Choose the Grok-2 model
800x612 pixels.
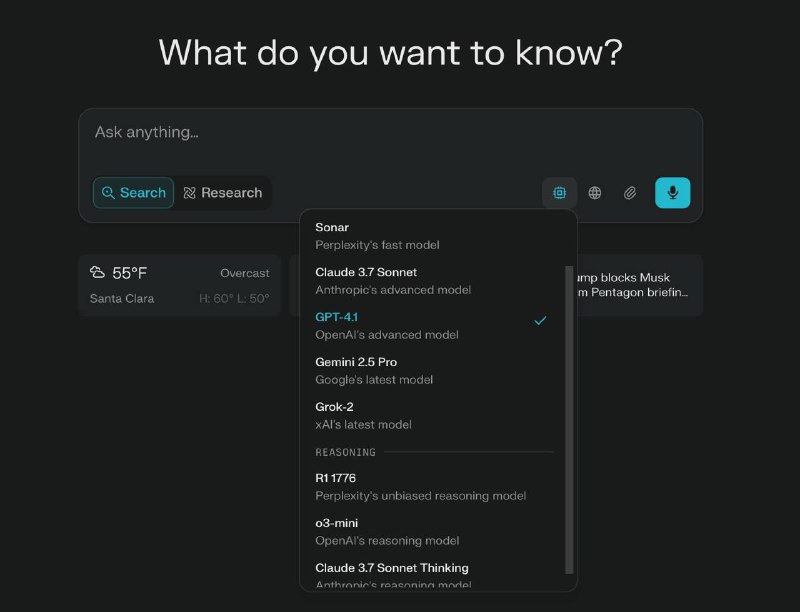(434, 415)
